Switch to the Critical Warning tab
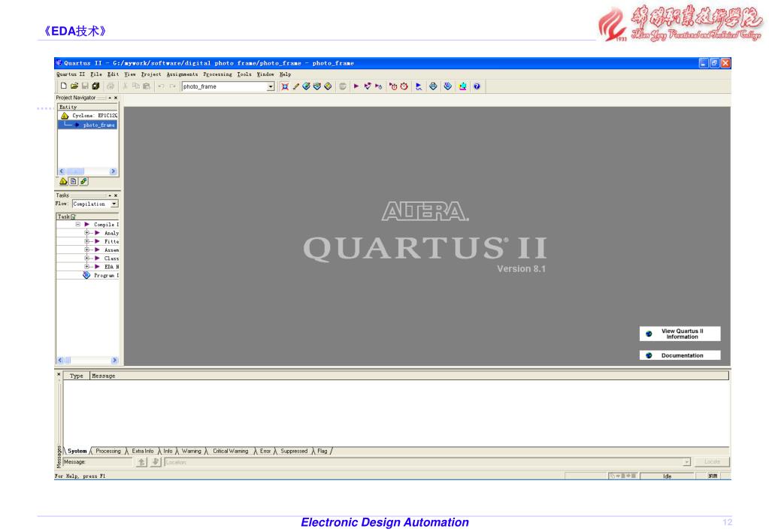Image resolution: width=769 pixels, height=532 pixels. (x=231, y=451)
